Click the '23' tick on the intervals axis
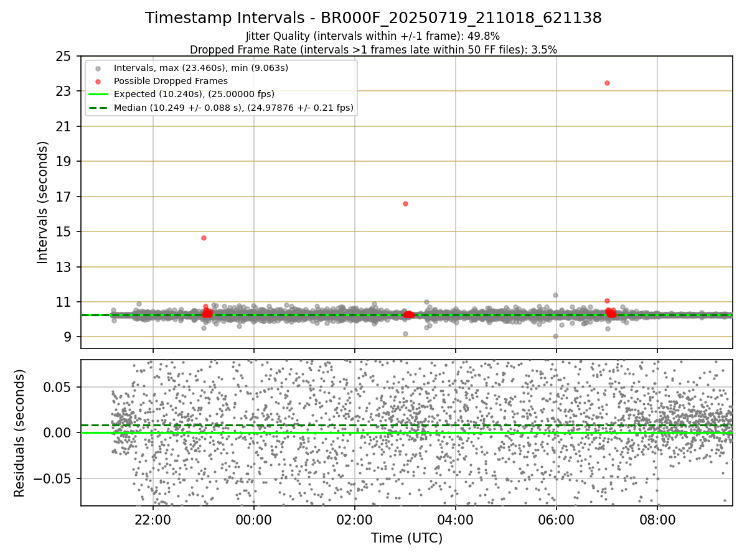The image size is (747, 560). [x=64, y=91]
